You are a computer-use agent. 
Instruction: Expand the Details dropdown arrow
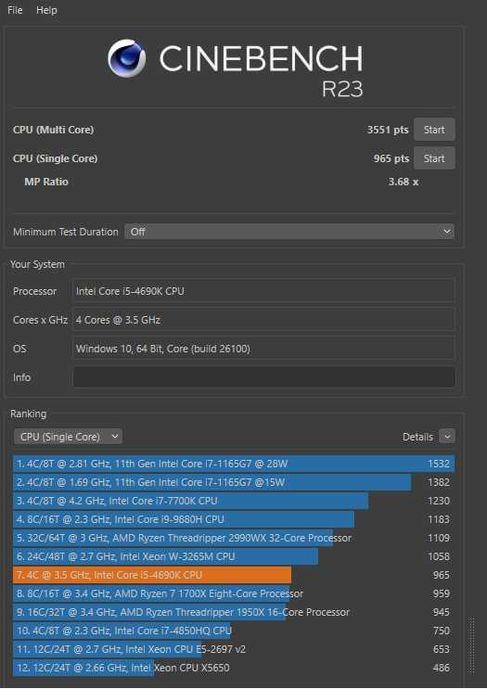447,436
